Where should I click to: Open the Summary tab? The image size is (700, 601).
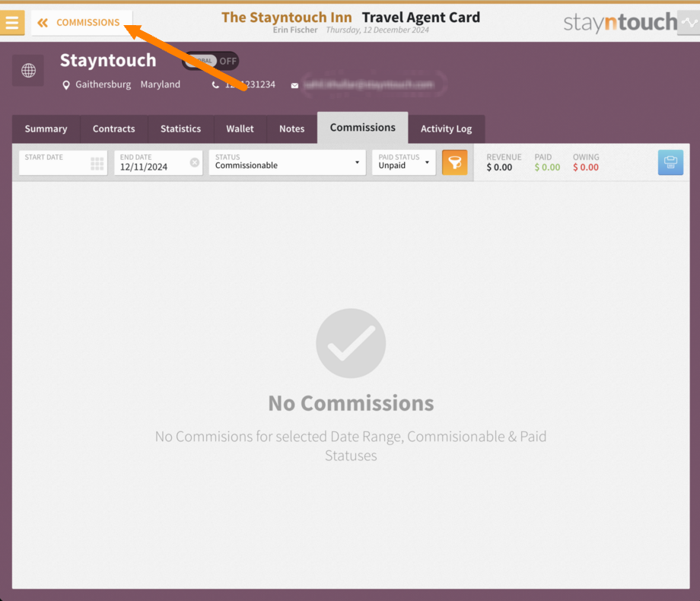(46, 129)
